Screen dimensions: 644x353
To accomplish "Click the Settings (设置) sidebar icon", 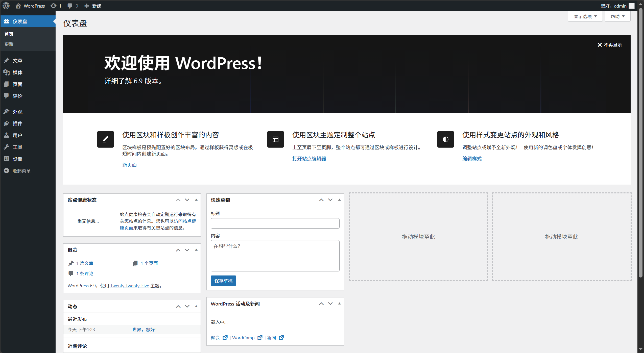I will click(x=7, y=159).
